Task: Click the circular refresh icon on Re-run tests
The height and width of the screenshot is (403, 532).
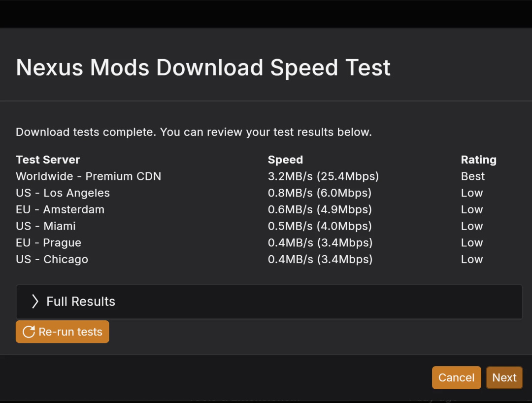Action: tap(29, 332)
